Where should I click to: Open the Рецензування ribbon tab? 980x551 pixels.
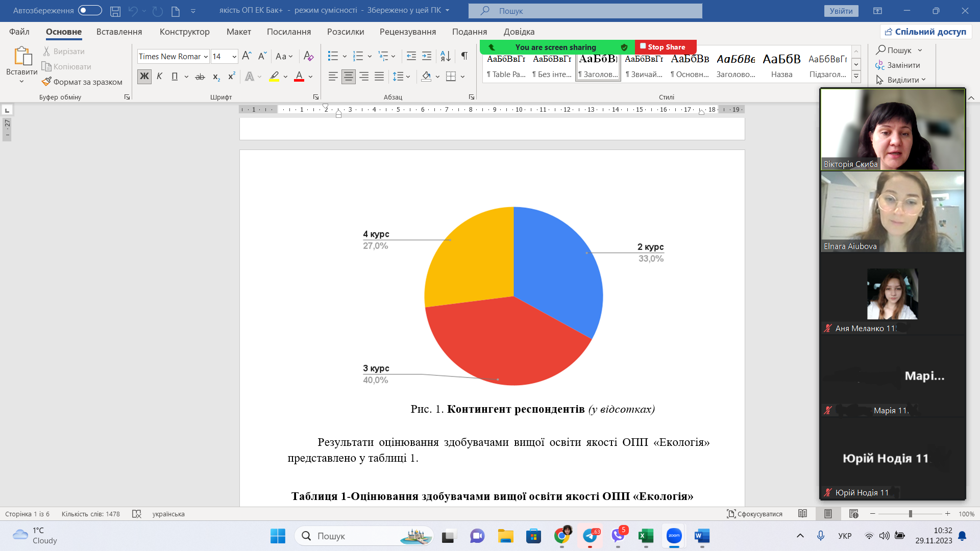tap(407, 32)
